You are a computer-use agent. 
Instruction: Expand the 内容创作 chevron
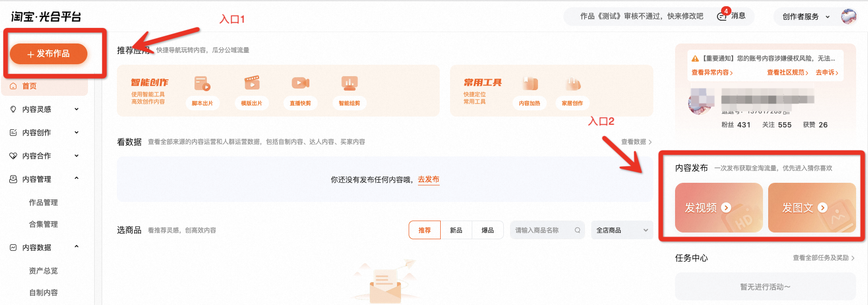pyautogui.click(x=77, y=133)
